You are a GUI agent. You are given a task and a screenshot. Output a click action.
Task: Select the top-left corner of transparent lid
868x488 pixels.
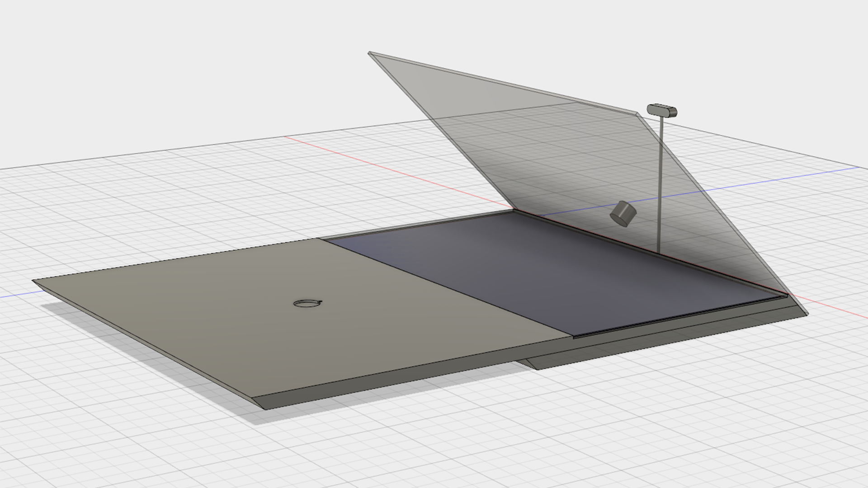pyautogui.click(x=370, y=54)
